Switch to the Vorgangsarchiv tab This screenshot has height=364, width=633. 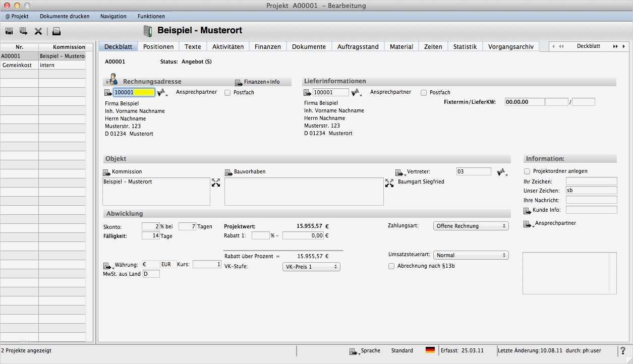pos(510,46)
